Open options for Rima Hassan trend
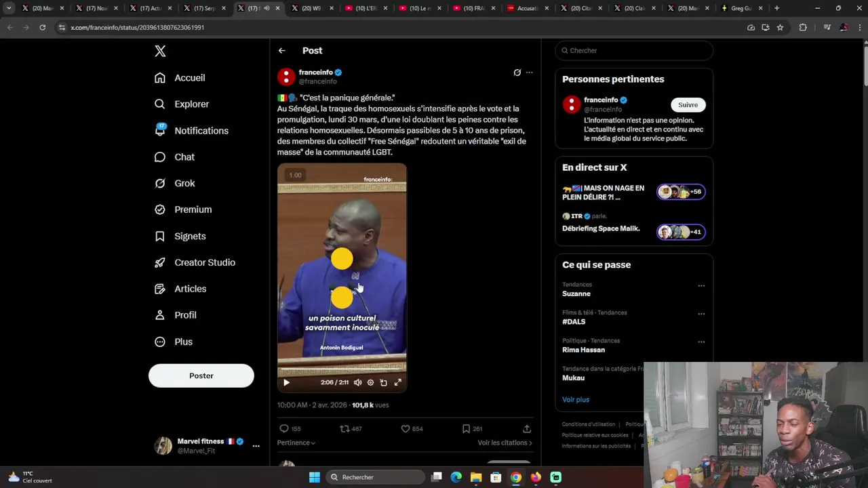Viewport: 868px width, 488px height. point(701,342)
